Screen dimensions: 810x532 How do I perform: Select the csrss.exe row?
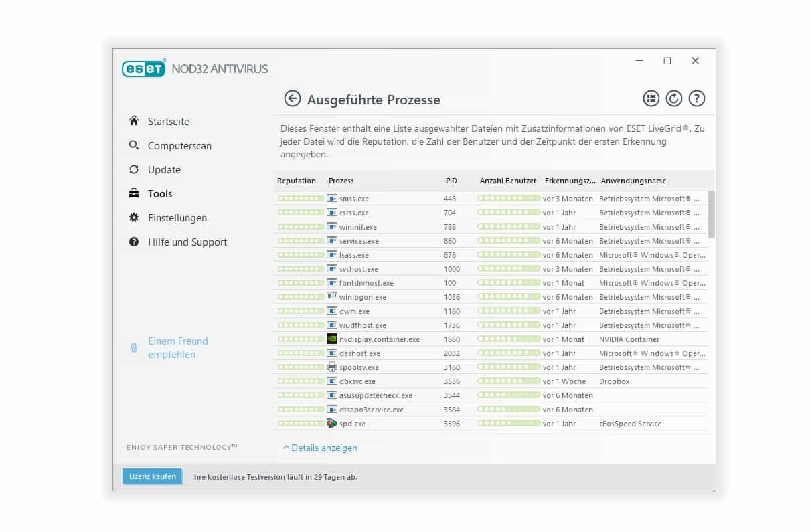[491, 213]
